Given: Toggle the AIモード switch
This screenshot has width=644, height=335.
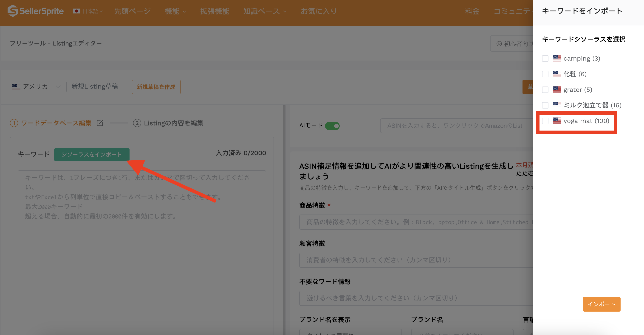Looking at the screenshot, I should pyautogui.click(x=332, y=126).
